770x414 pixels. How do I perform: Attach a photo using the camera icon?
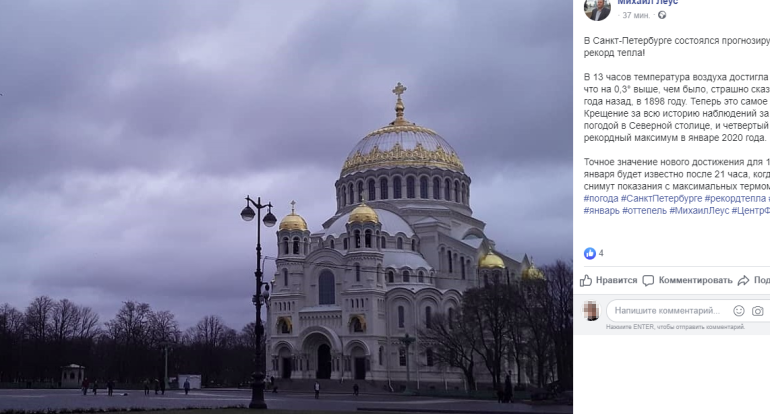pos(758,311)
